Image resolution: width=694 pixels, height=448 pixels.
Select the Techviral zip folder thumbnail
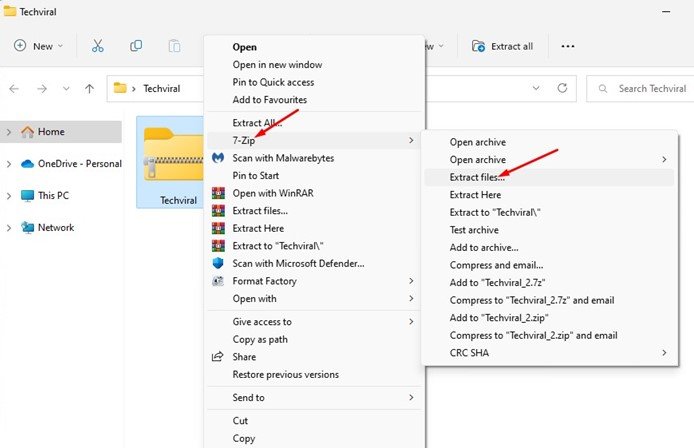[x=172, y=162]
